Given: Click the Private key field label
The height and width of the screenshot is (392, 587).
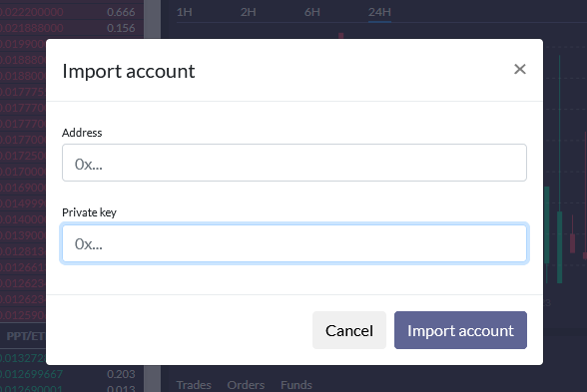Looking at the screenshot, I should click(x=89, y=212).
